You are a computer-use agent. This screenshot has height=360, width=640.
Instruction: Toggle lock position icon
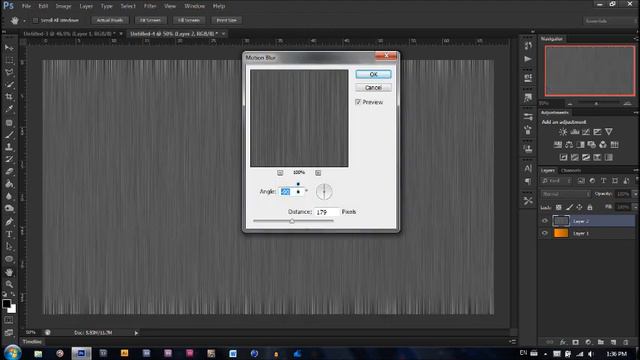[579, 207]
